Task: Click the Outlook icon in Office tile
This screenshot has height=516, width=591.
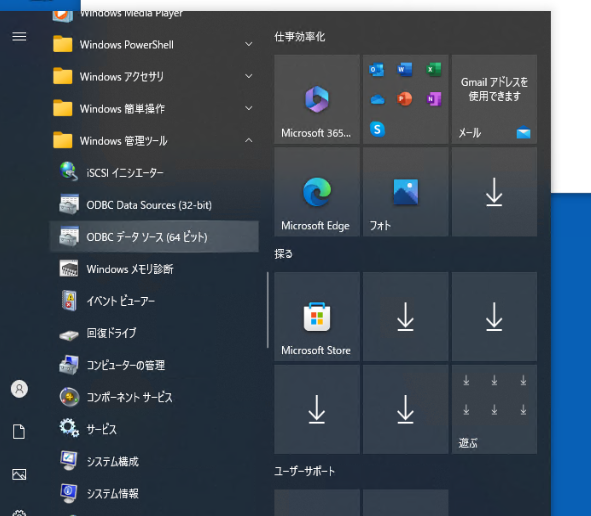Action: pos(377,70)
